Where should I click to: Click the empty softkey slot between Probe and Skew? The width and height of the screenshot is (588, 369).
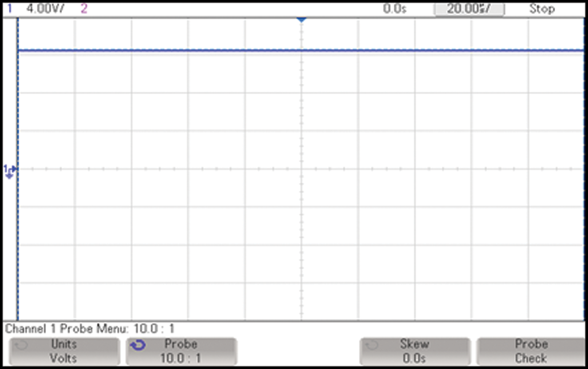pyautogui.click(x=298, y=351)
